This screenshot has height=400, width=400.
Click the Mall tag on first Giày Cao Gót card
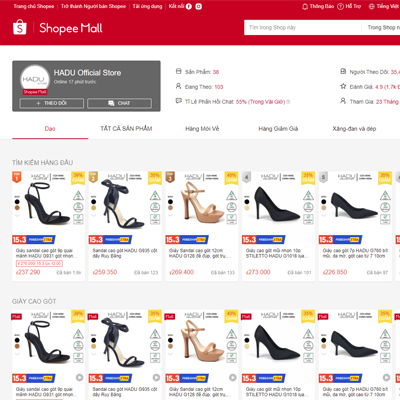coord(17,316)
